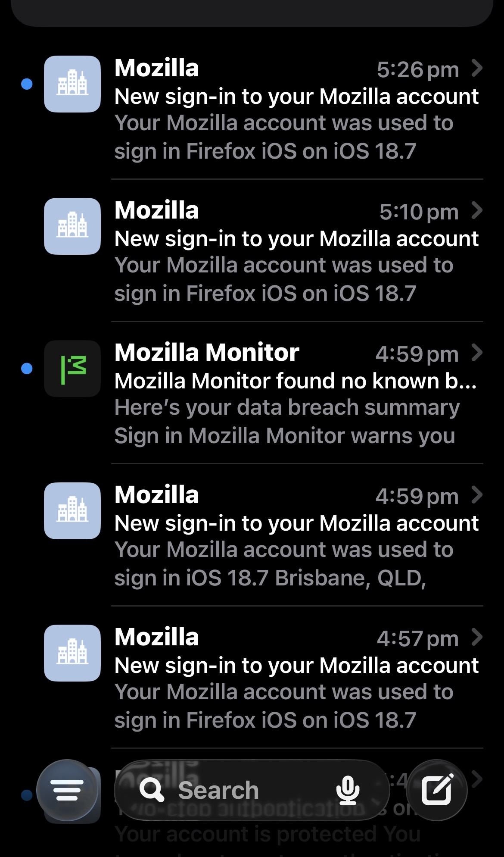
Task: Expand the 4:57 pm email chevron
Action: [x=477, y=637]
